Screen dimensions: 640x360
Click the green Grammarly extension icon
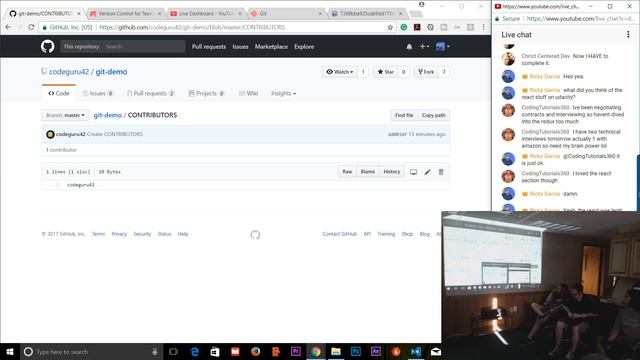pos(403,27)
